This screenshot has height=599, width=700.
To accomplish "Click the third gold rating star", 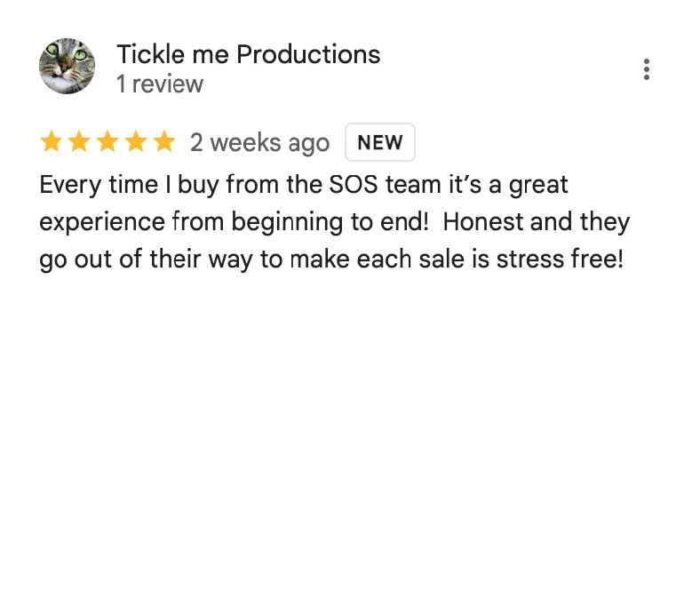I will 108,142.
